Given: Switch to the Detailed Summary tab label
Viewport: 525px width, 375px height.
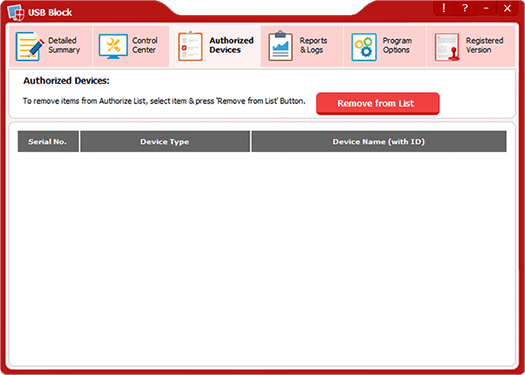Looking at the screenshot, I should [x=64, y=45].
